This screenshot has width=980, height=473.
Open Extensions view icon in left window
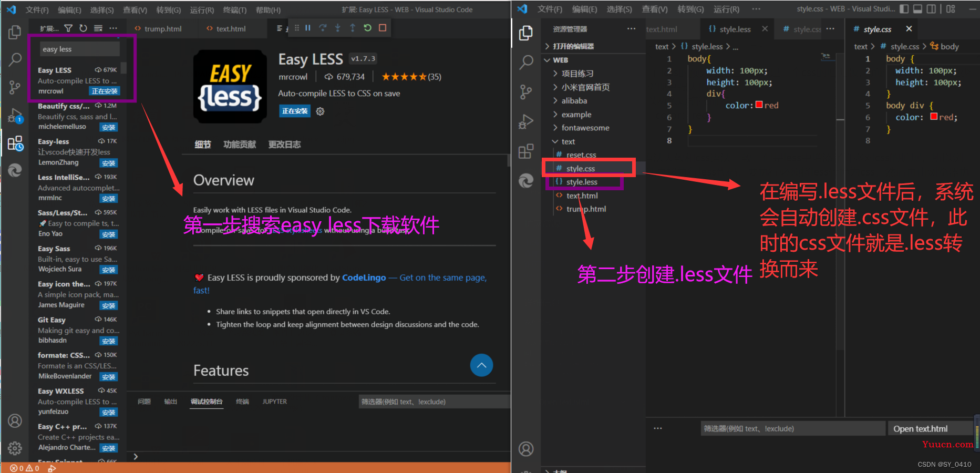point(15,143)
